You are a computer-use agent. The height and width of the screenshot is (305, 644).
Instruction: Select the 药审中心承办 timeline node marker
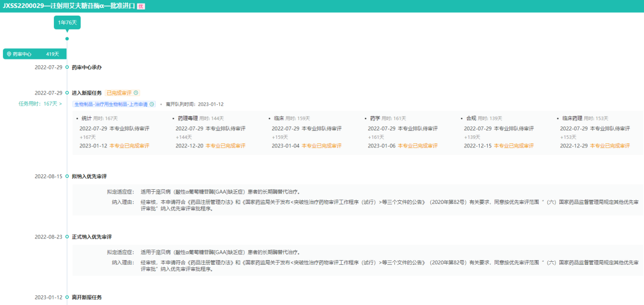pos(67,67)
